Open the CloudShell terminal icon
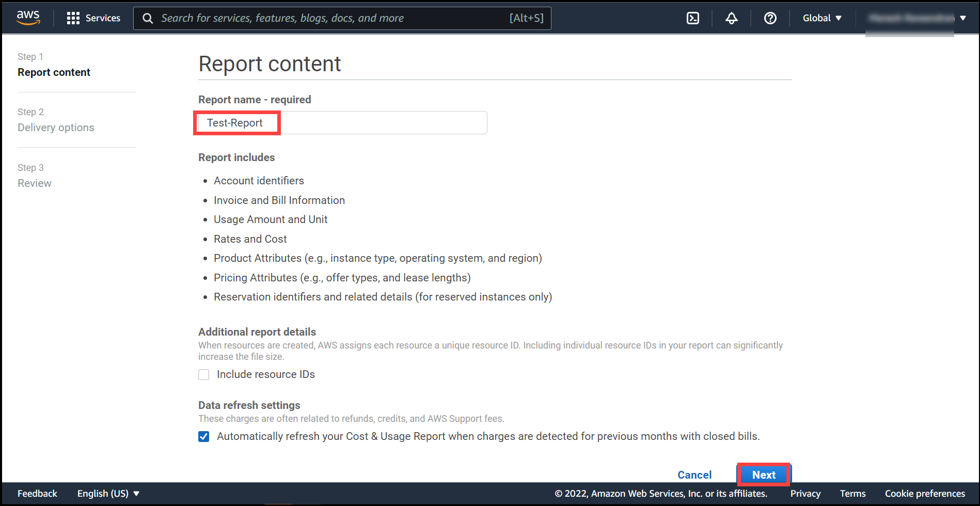Image resolution: width=980 pixels, height=506 pixels. pyautogui.click(x=693, y=18)
